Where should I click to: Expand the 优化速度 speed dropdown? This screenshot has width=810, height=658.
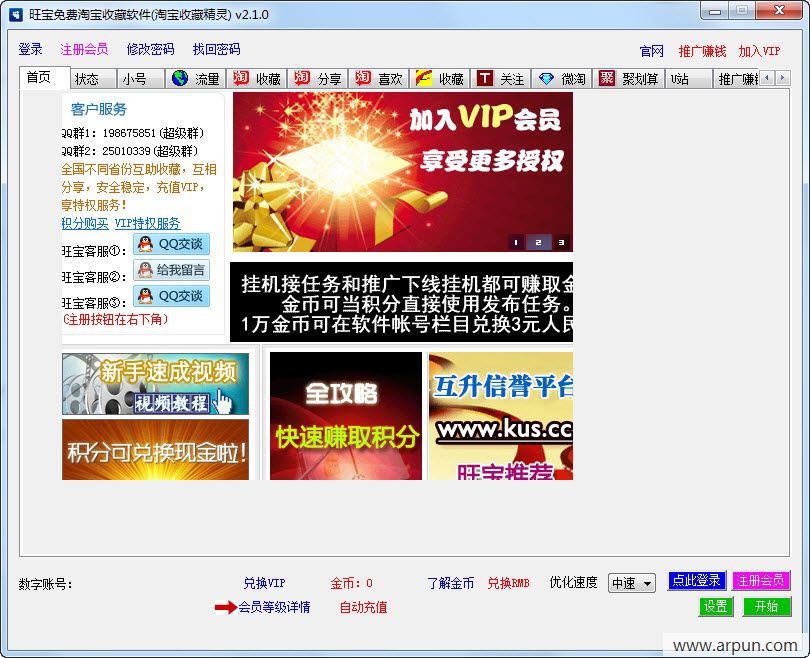tap(631, 583)
